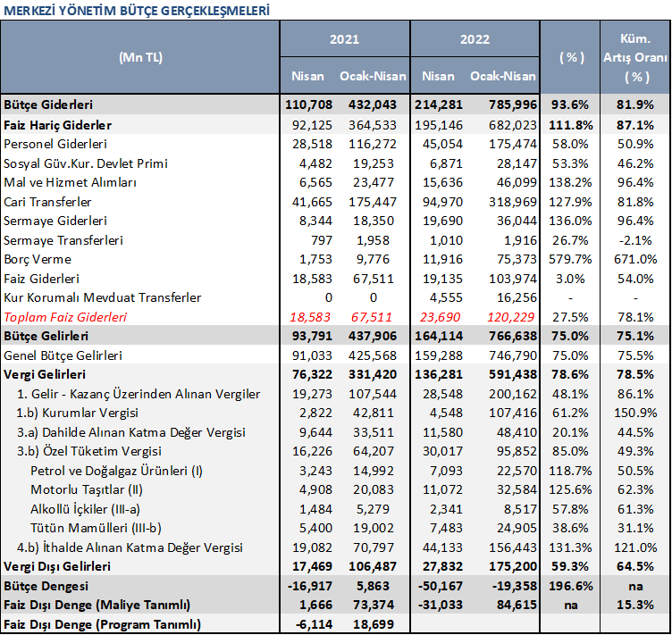This screenshot has height=635, width=672.
Task: Click the '2021' column group header
Action: click(x=344, y=39)
